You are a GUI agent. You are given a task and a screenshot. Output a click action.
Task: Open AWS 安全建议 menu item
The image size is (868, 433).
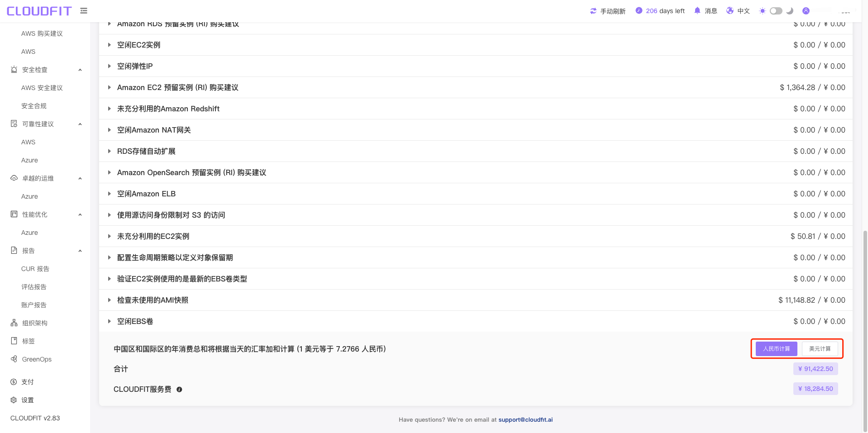[42, 88]
